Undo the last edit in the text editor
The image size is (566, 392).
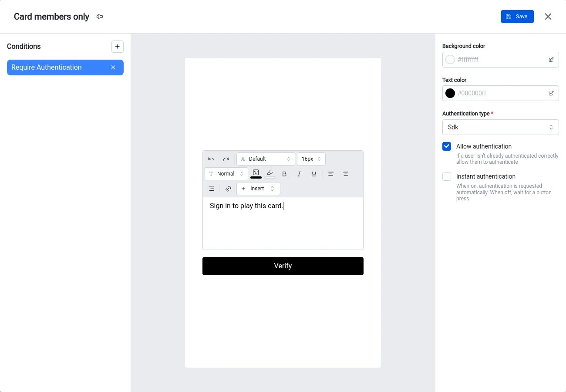point(211,159)
